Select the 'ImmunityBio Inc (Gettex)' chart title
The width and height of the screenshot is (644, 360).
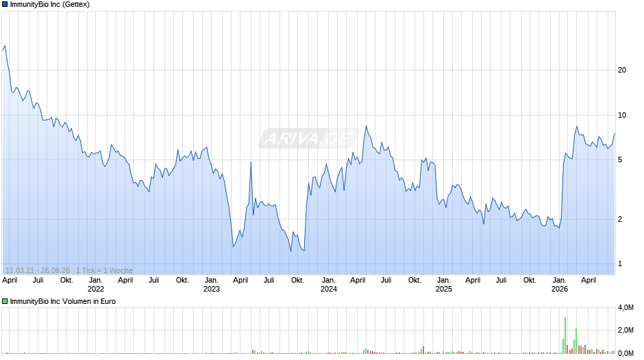[x=50, y=5]
